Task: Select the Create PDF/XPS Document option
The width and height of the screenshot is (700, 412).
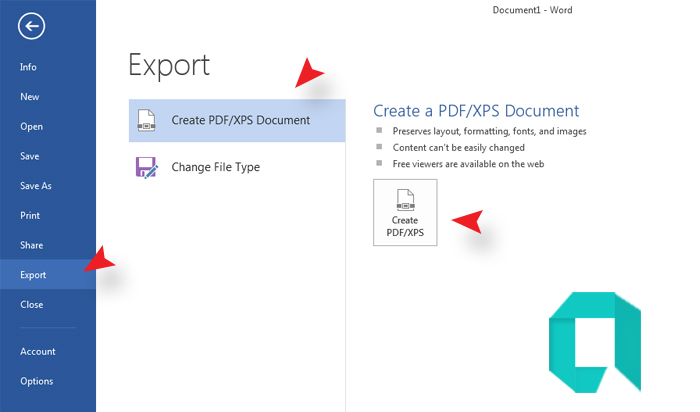Action: pyautogui.click(x=237, y=121)
